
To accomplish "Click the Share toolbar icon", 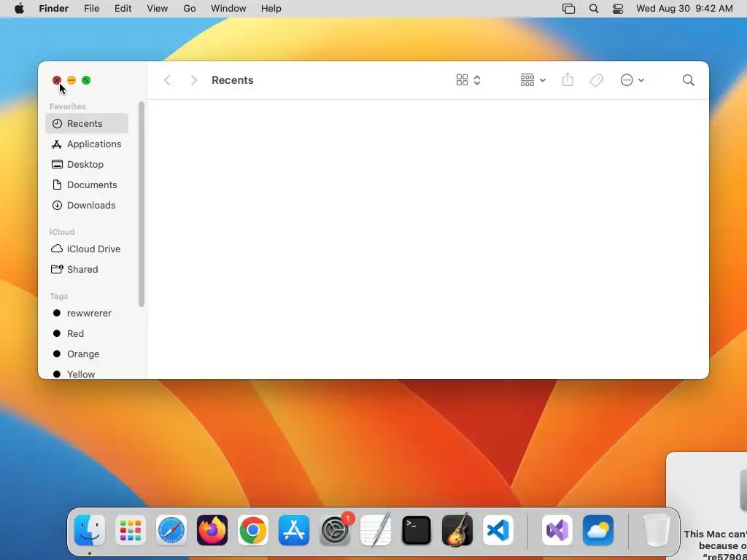I will 568,79.
